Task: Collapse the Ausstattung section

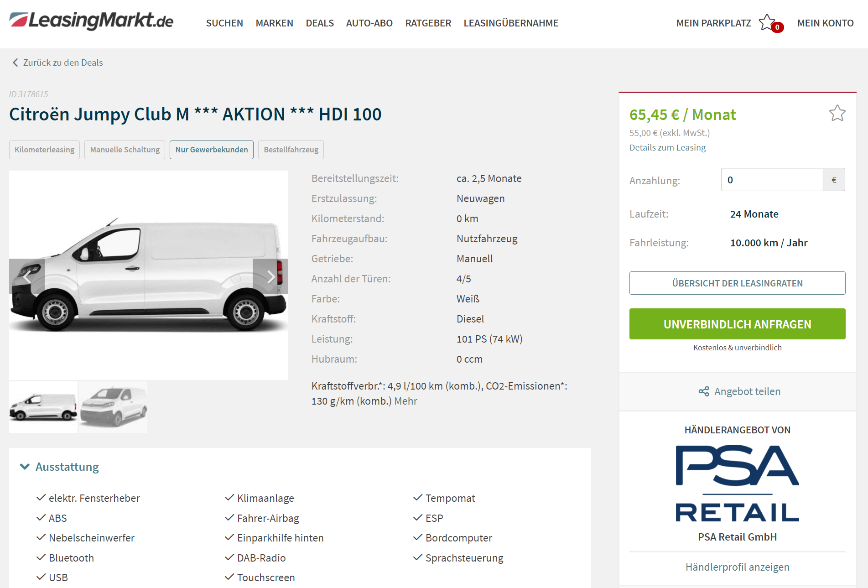Action: [x=25, y=467]
